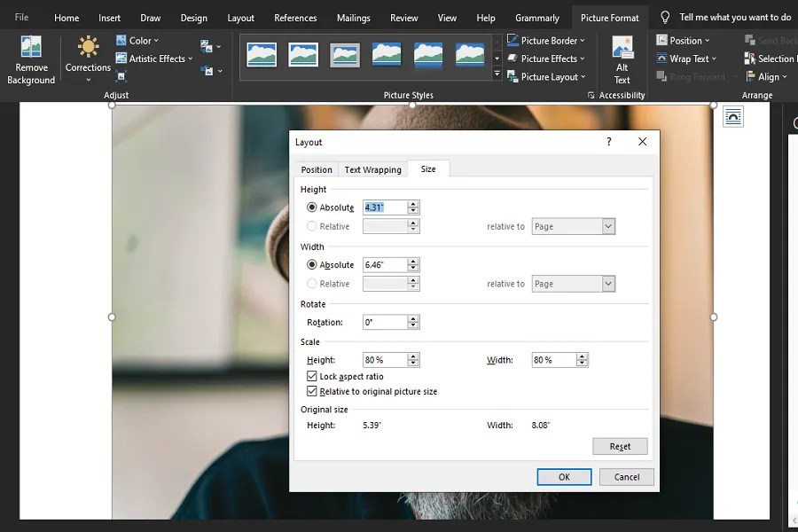Enable Lock aspect ratio
This screenshot has width=798, height=532.
[312, 376]
